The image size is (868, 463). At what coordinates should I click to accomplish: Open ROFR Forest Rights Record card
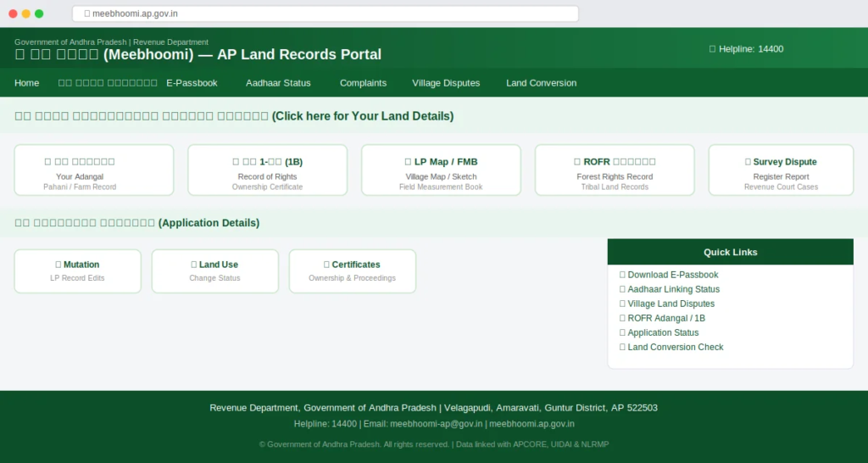pos(615,170)
